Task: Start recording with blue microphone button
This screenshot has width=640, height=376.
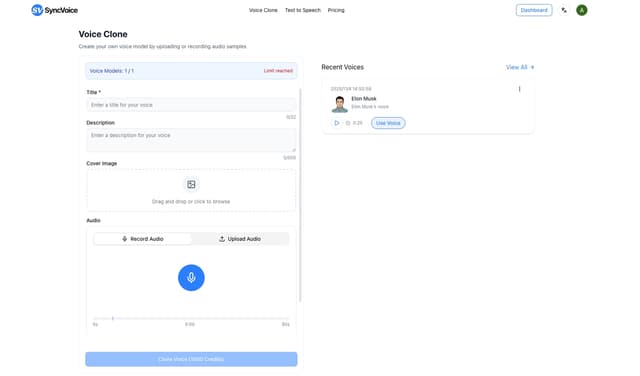Action: 191,278
